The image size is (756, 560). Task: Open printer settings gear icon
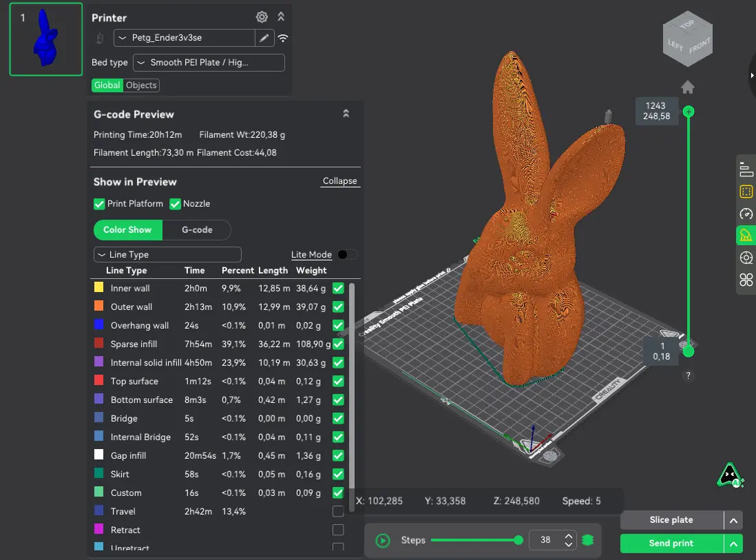262,17
